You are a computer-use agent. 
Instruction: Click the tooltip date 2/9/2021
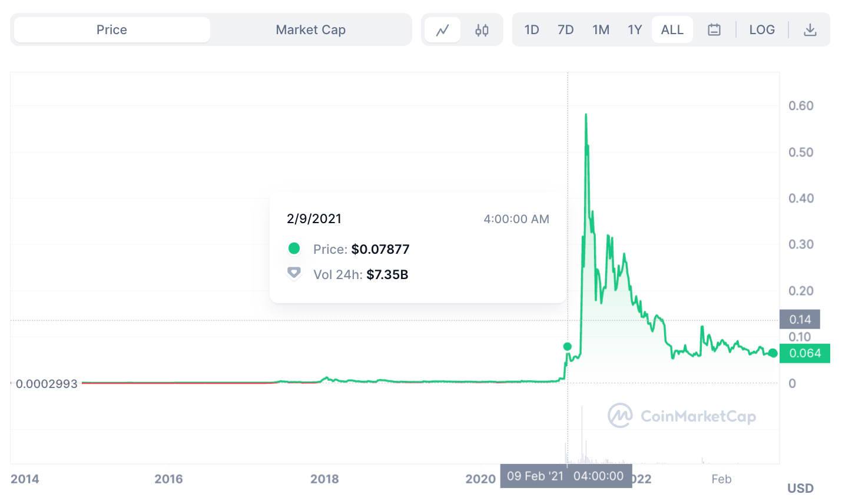pyautogui.click(x=314, y=219)
